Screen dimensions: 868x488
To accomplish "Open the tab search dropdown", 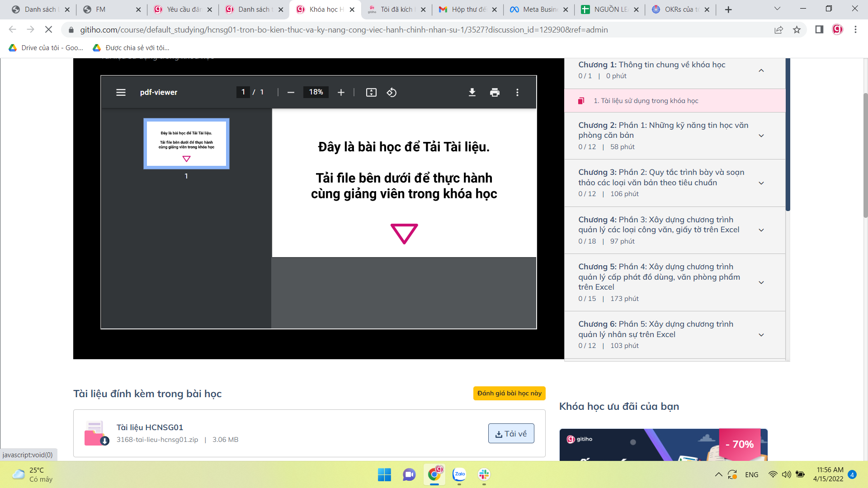I will (777, 9).
